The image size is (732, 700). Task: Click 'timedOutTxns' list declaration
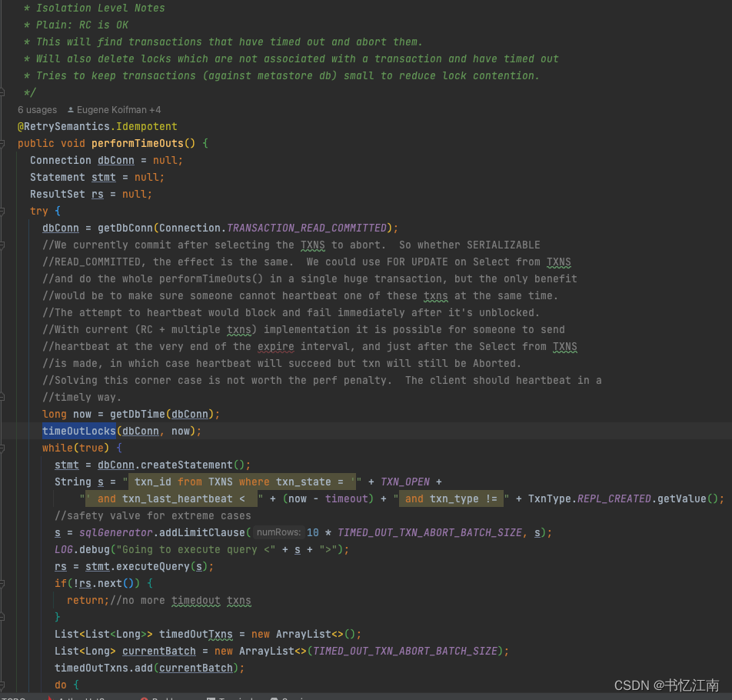[195, 634]
